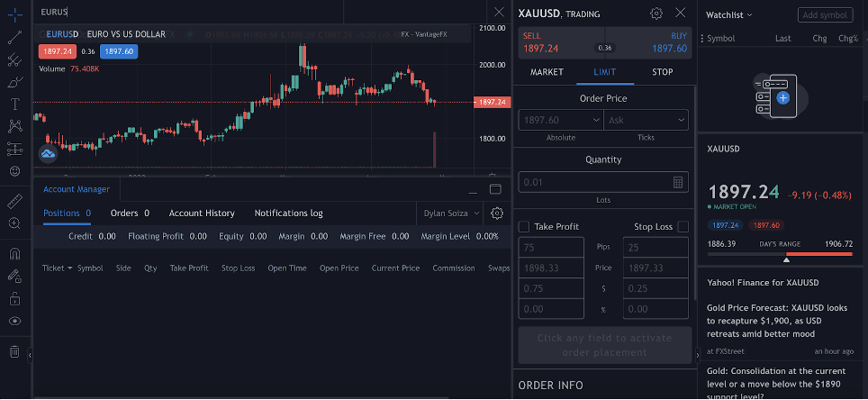
Task: Toggle stay in drawing mode pencil-lock
Action: [x=15, y=276]
